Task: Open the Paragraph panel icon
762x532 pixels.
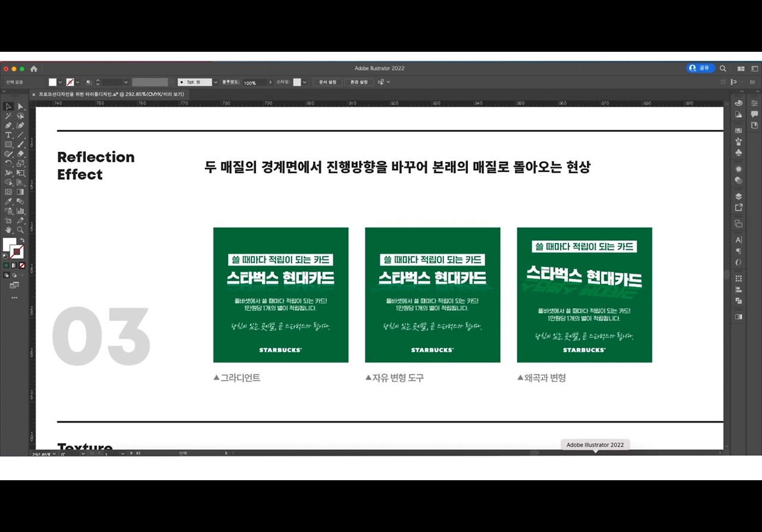Action: (739, 251)
